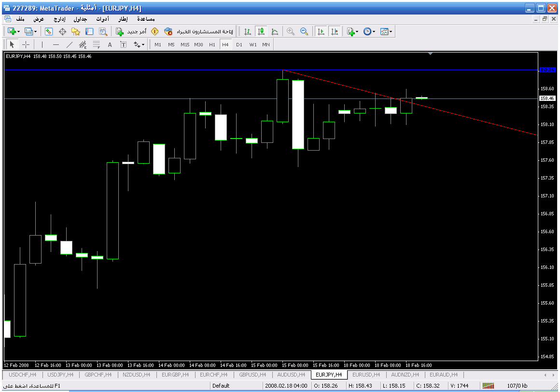Open the ملف (File) menu
This screenshot has height=392, width=560.
coord(20,19)
